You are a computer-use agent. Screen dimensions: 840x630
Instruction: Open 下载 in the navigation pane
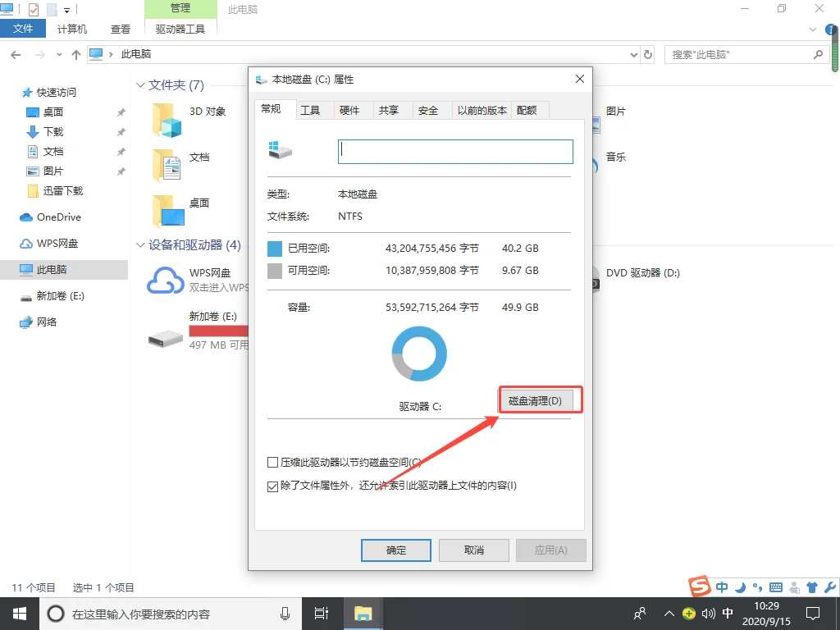tap(46, 132)
